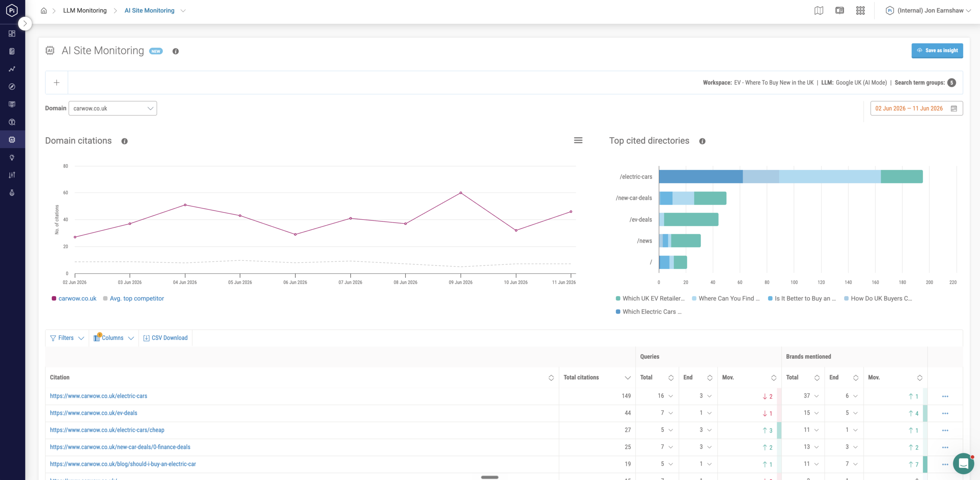Open the dashboard grid icon in sidebar
The width and height of the screenshot is (980, 480).
click(x=12, y=34)
